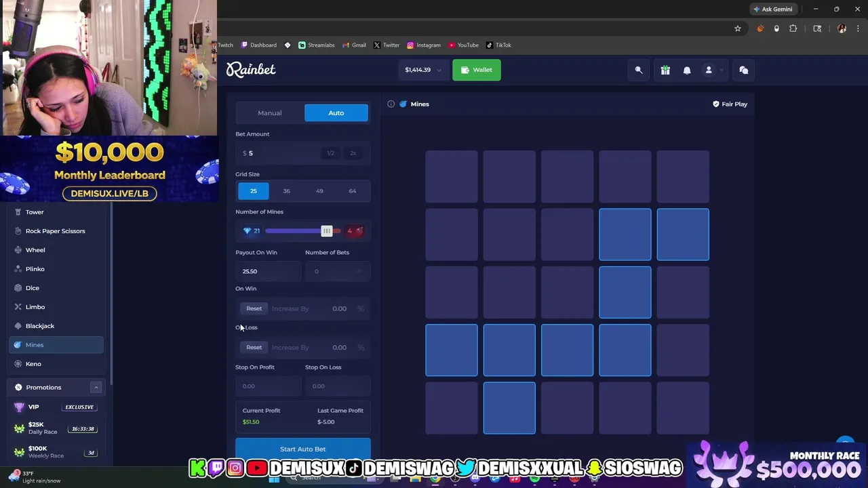
Task: Click the Rainbet logo
Action: click(251, 69)
